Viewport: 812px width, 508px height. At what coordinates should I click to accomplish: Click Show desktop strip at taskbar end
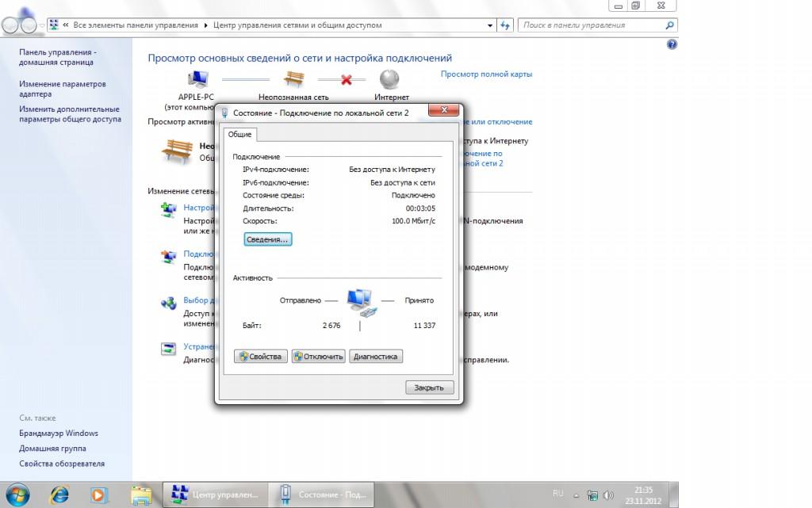(x=674, y=495)
